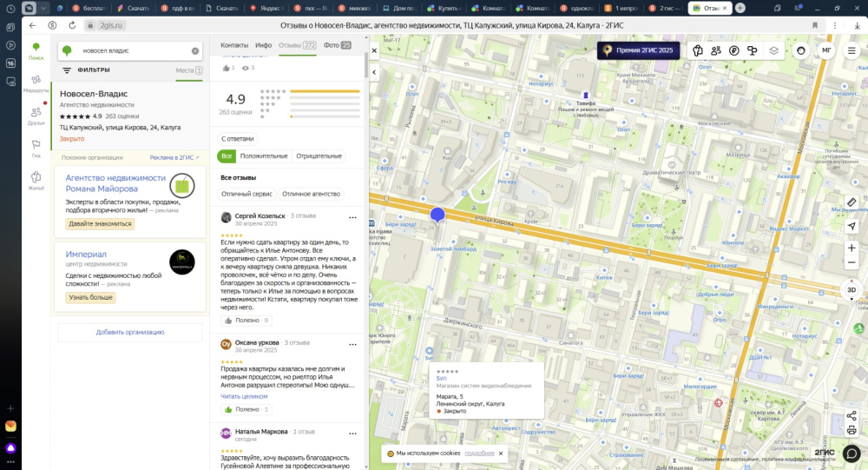Image resolution: width=868 pixels, height=470 pixels.
Task: Select the Места 1 tab
Action: (x=188, y=70)
